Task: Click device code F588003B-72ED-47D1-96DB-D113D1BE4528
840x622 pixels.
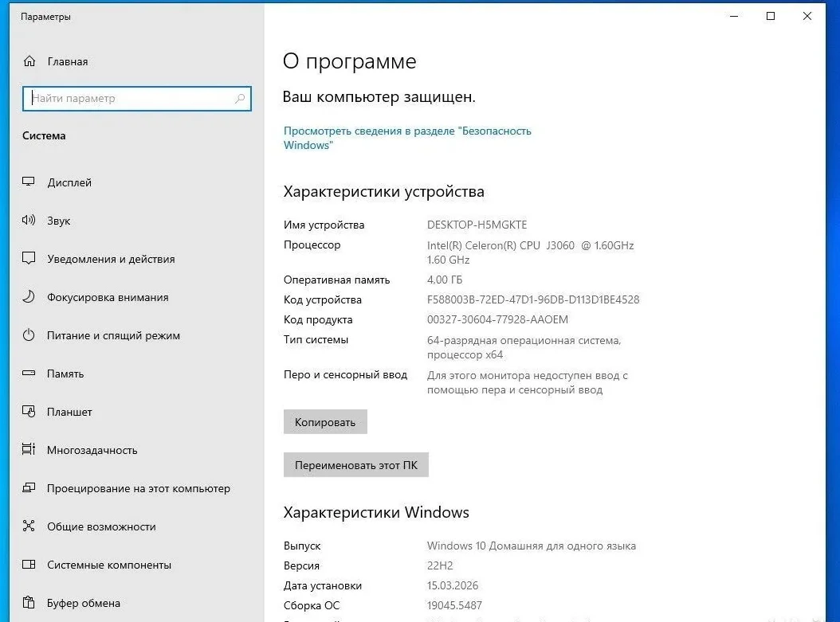Action: pos(533,299)
